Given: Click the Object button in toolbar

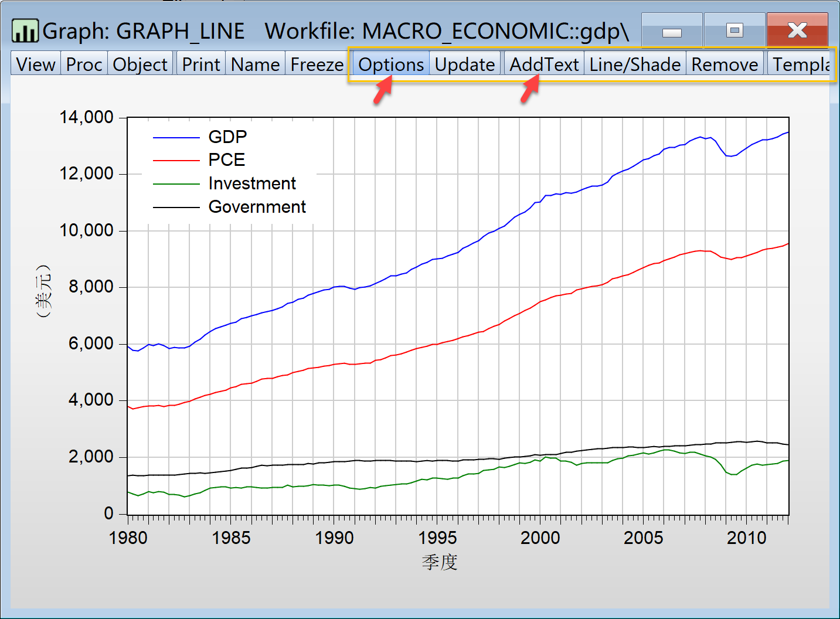Looking at the screenshot, I should [x=140, y=64].
